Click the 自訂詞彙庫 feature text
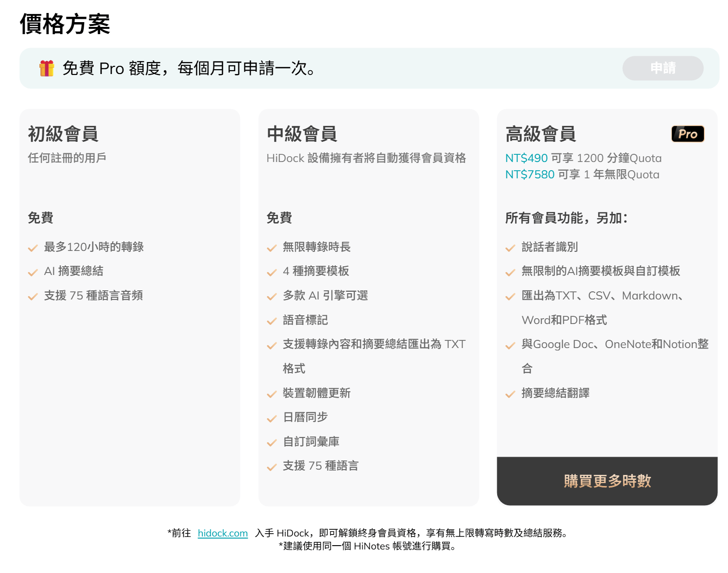The width and height of the screenshot is (728, 573). 311,442
